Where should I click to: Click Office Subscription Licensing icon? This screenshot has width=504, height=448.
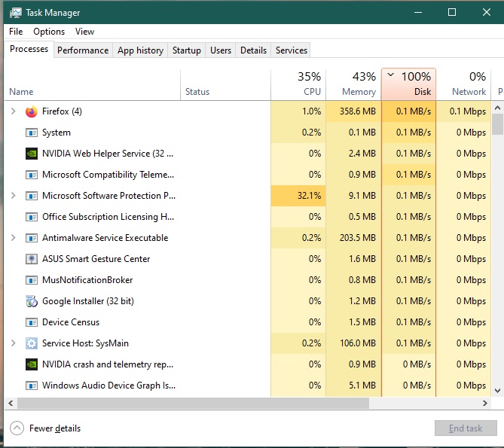click(32, 217)
